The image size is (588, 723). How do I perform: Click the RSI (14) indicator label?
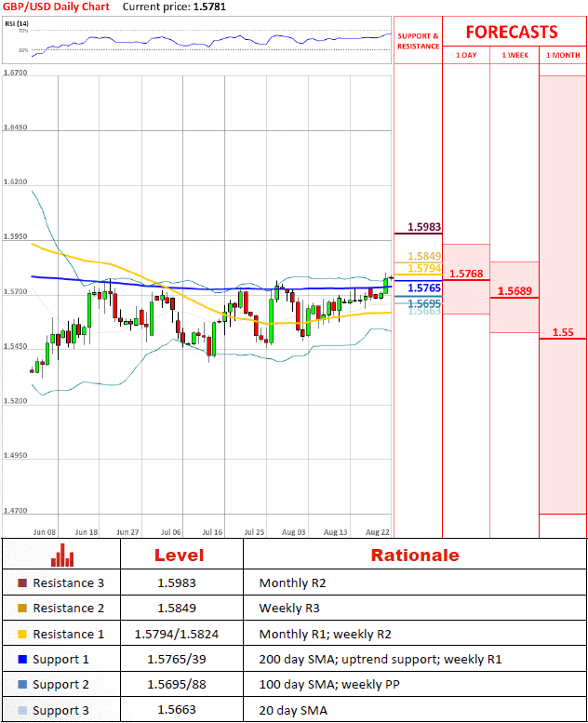[17, 23]
